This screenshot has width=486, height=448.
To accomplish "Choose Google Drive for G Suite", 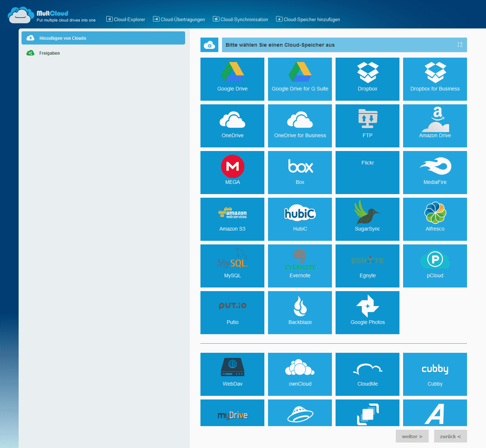I will click(300, 79).
